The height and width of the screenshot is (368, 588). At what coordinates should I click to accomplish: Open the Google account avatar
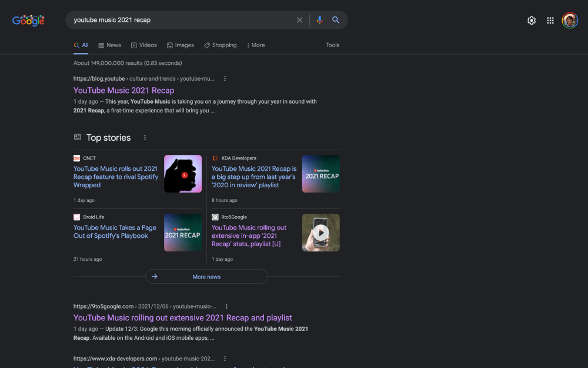569,21
